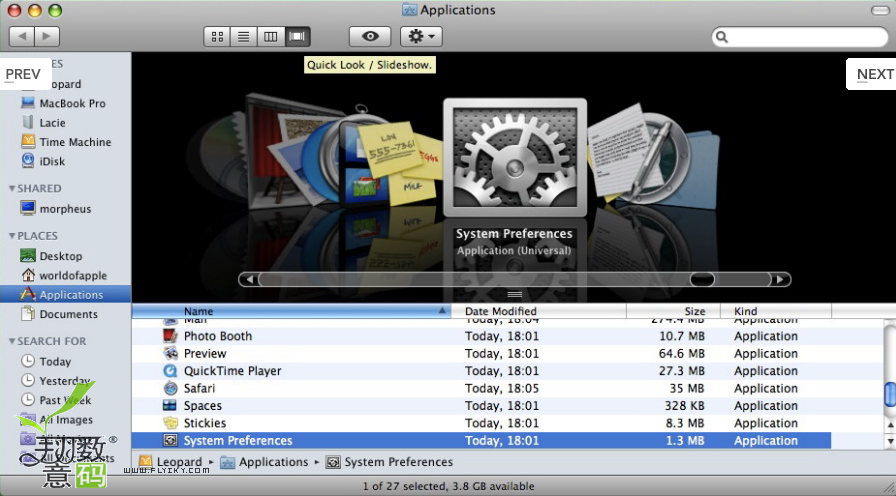Select Applications in the sidebar
Viewport: 896px width, 496px height.
click(x=65, y=295)
